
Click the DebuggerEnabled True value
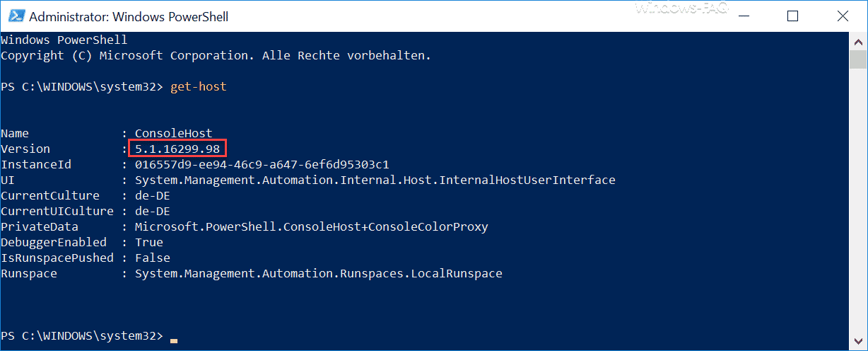[149, 242]
